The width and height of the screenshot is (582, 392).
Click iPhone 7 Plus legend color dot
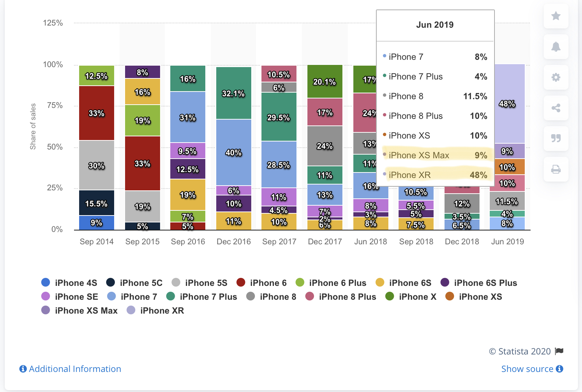point(170,296)
